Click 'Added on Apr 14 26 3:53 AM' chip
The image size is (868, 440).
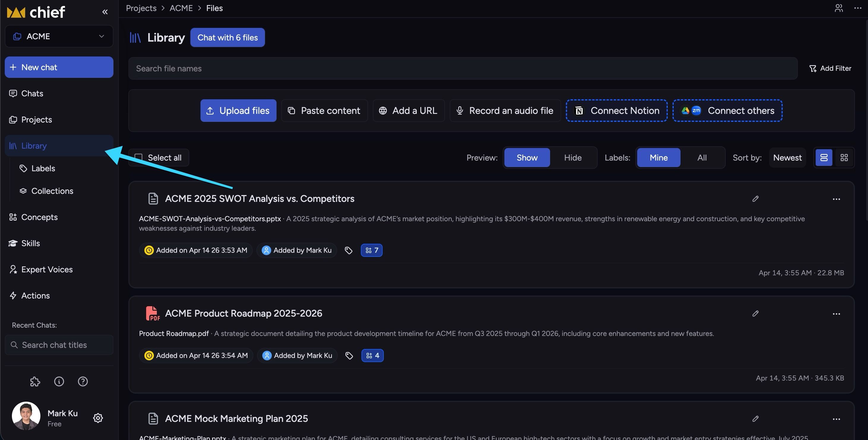[x=196, y=250]
